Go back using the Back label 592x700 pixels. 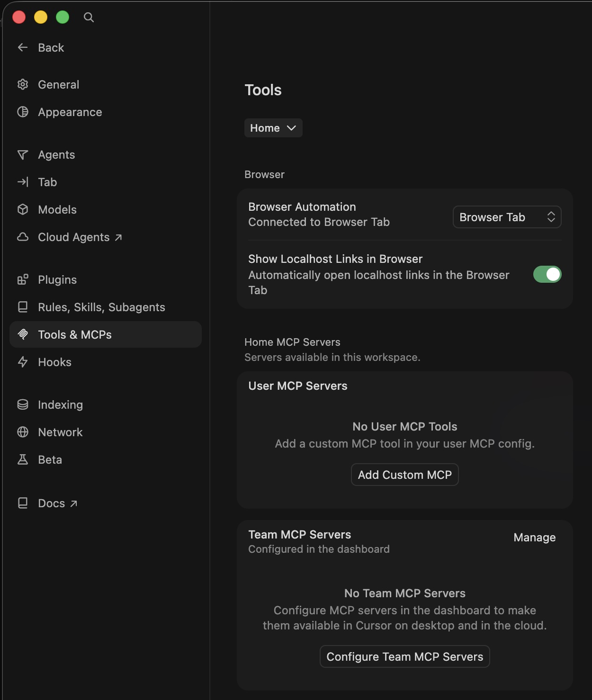coord(51,47)
